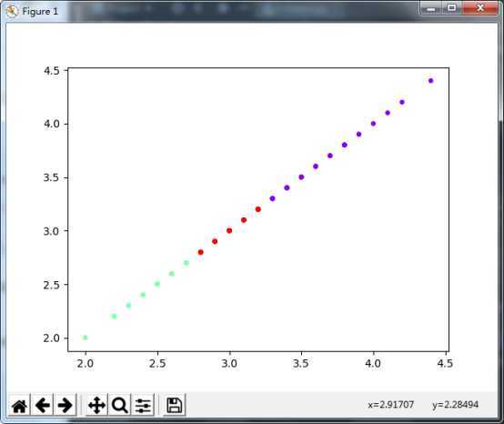Click the Figure 1 window icon
Viewport: 504px width, 424px height.
tap(12, 12)
